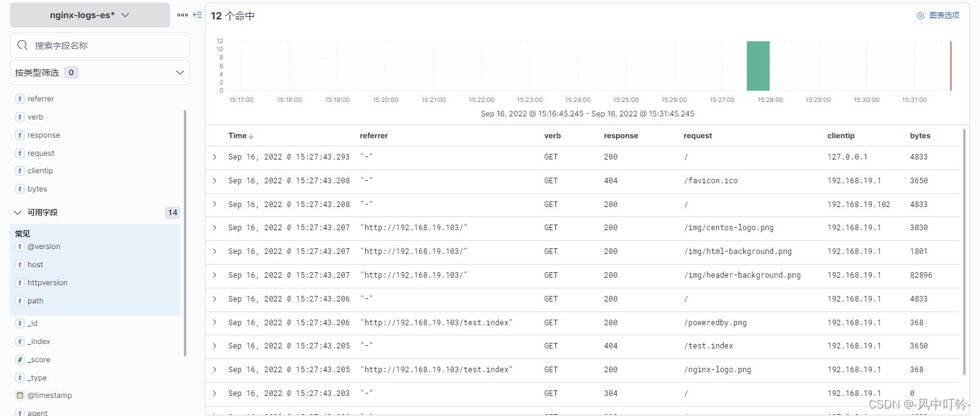Expand the /nginx-logo.png log row

pyautogui.click(x=215, y=370)
